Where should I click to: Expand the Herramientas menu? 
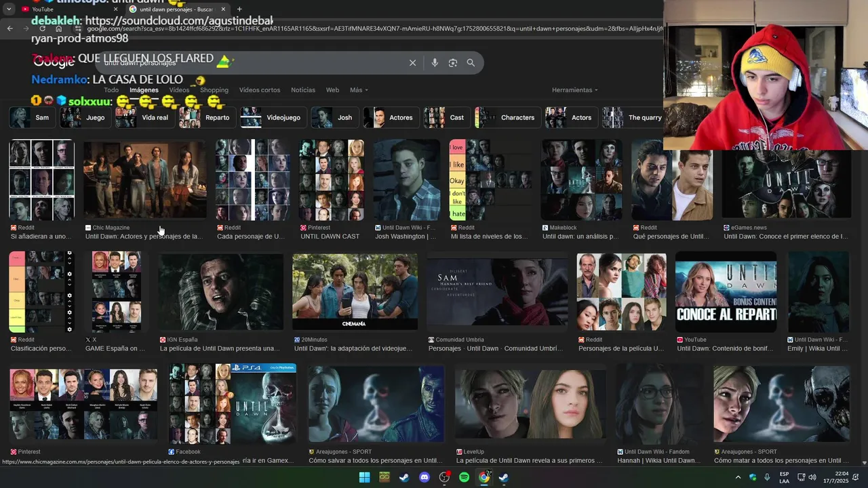tap(575, 90)
